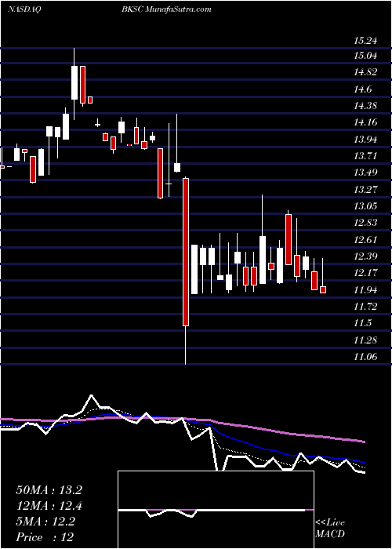Click the 13.71 price axis label
392x549 pixels.
click(365, 156)
